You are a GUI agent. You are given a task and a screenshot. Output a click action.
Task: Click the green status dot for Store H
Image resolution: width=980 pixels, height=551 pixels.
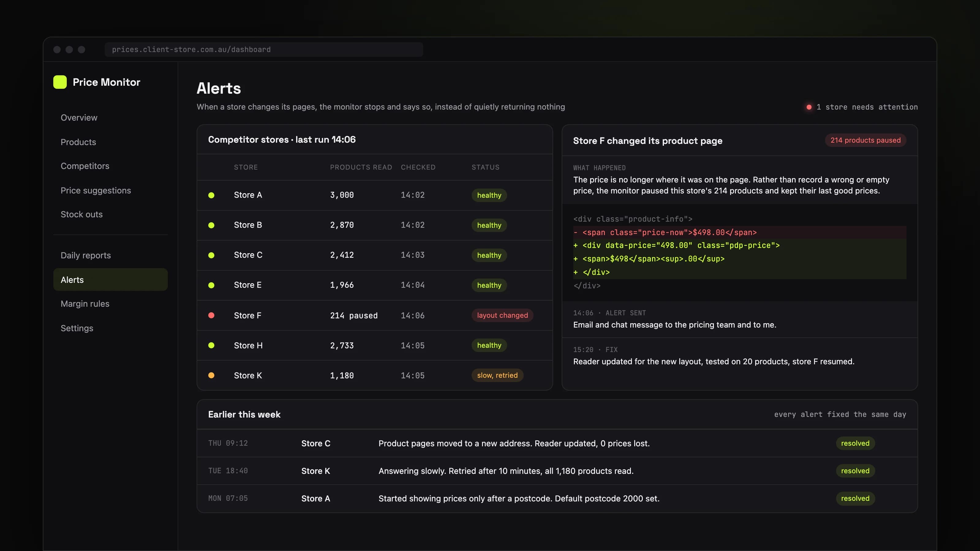(211, 345)
